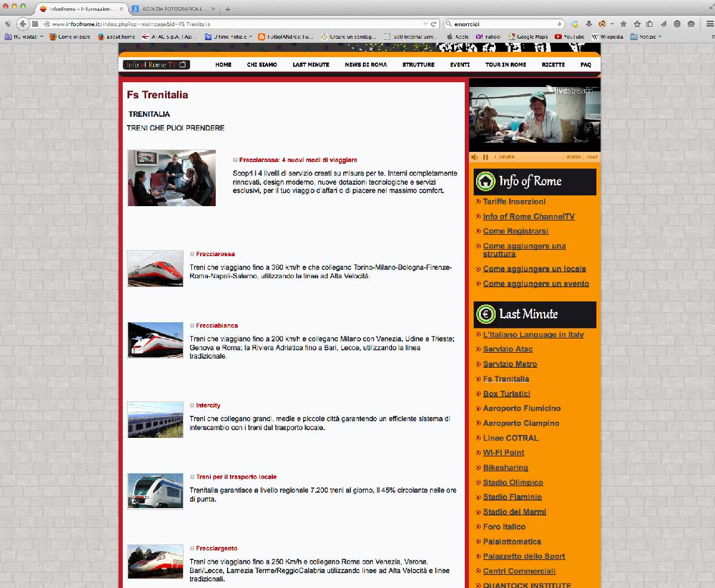Click the search field containing emorroidi
The height and width of the screenshot is (588, 715).
pyautogui.click(x=503, y=24)
